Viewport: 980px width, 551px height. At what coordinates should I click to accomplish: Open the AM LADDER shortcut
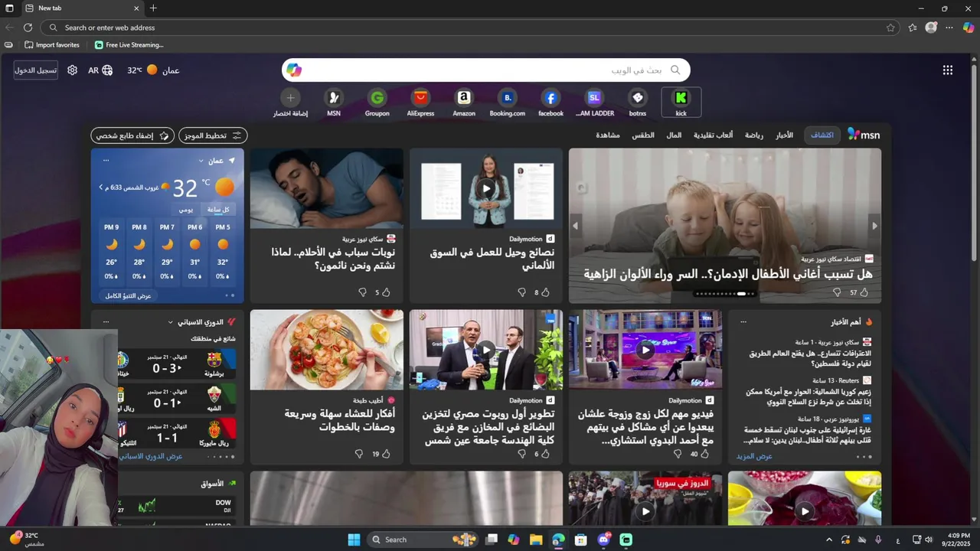tap(594, 102)
